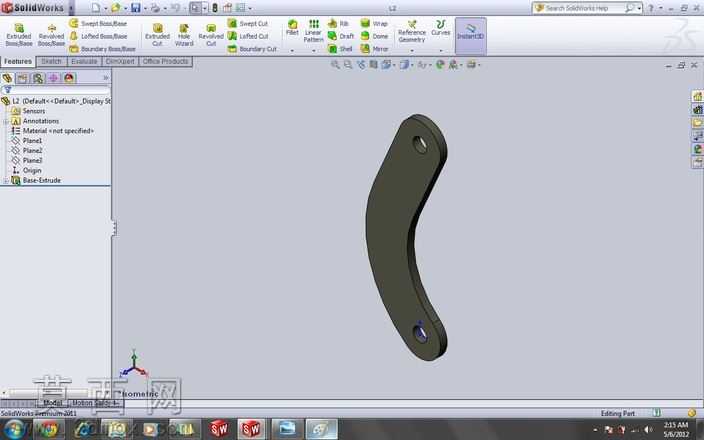The height and width of the screenshot is (440, 704).
Task: Choose Lofted Boss/Base feature
Action: (x=99, y=36)
